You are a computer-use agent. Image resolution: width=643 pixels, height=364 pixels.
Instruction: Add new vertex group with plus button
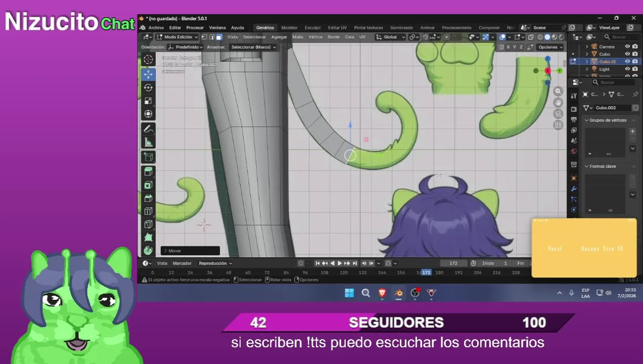[x=632, y=131]
